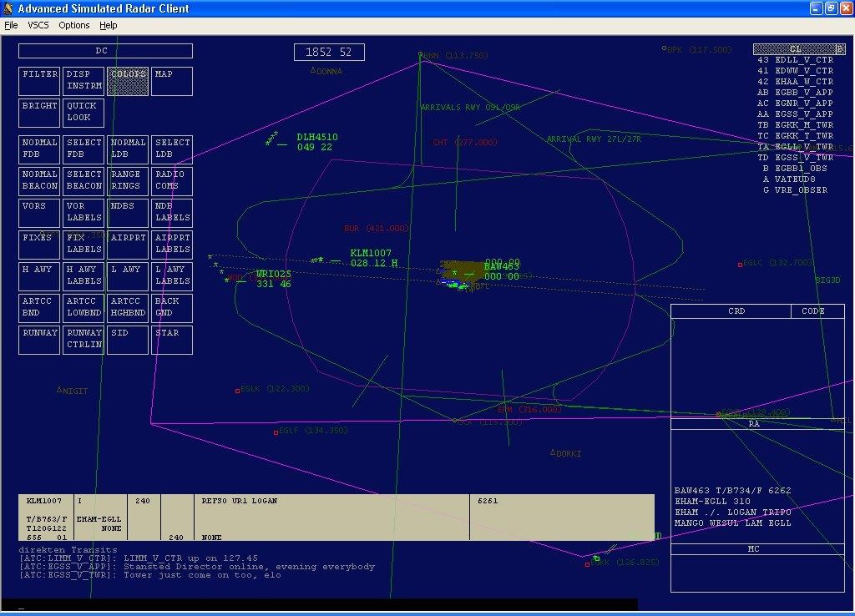The height and width of the screenshot is (616, 855).
Task: Select the KLM1007 aircraft data block
Action: pyautogui.click(x=372, y=258)
